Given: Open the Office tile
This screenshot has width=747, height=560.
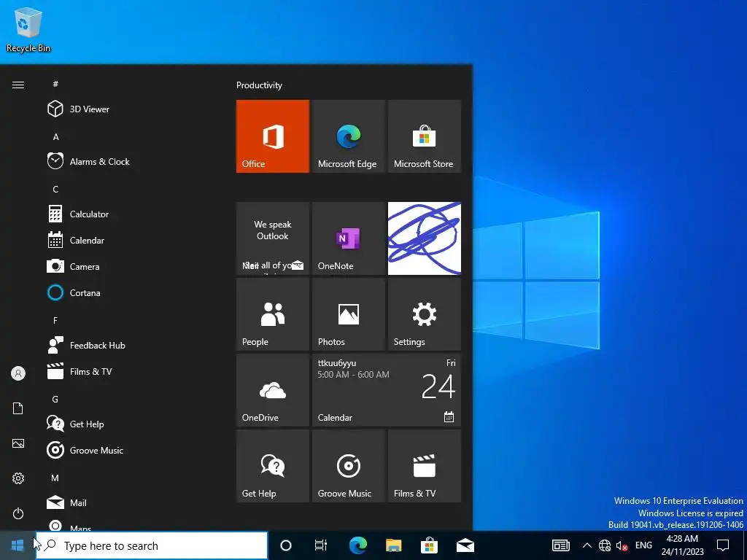Looking at the screenshot, I should pyautogui.click(x=273, y=136).
